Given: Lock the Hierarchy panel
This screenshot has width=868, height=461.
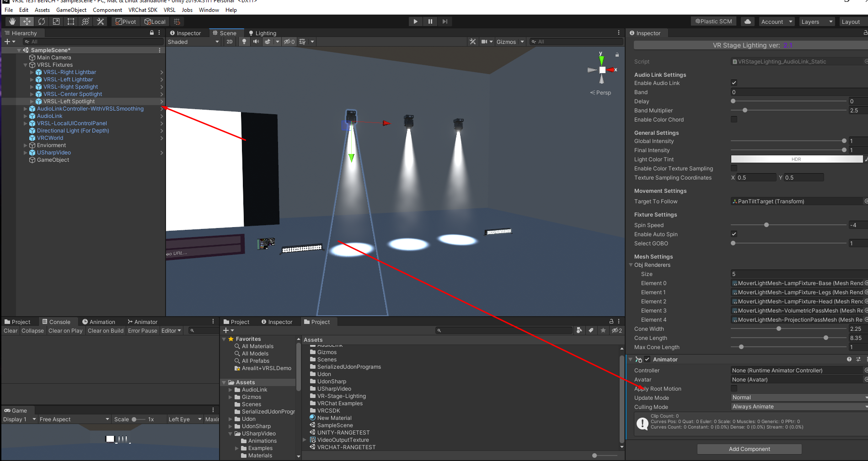Looking at the screenshot, I should pos(152,33).
